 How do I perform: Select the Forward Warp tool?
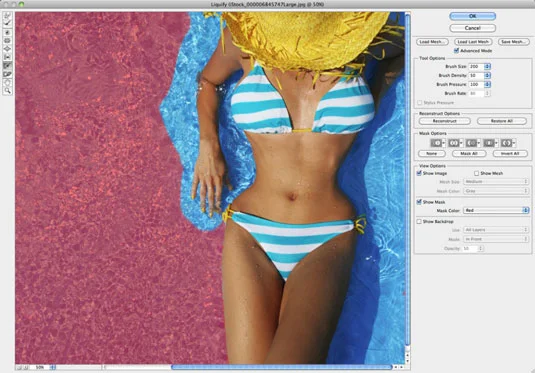pyautogui.click(x=8, y=16)
